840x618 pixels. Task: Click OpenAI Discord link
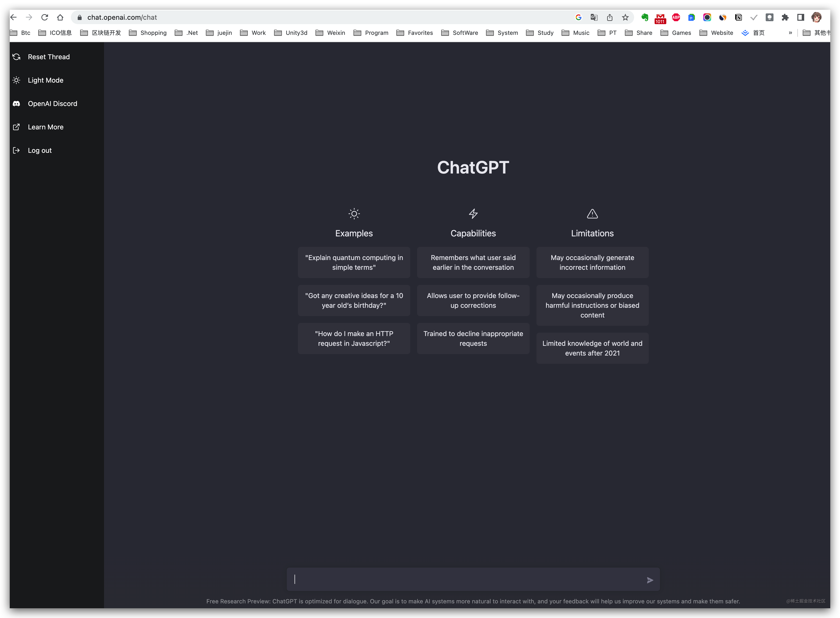click(52, 103)
